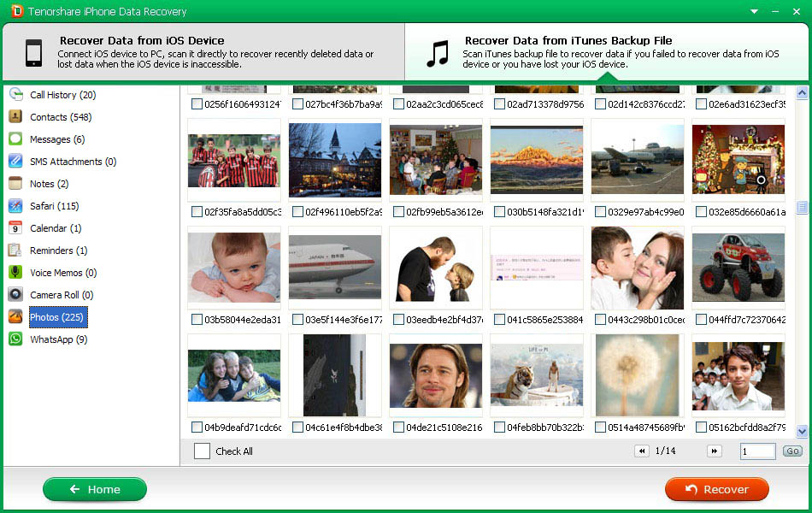
Task: Click the vertical scrollbar down arrow
Action: tap(802, 432)
